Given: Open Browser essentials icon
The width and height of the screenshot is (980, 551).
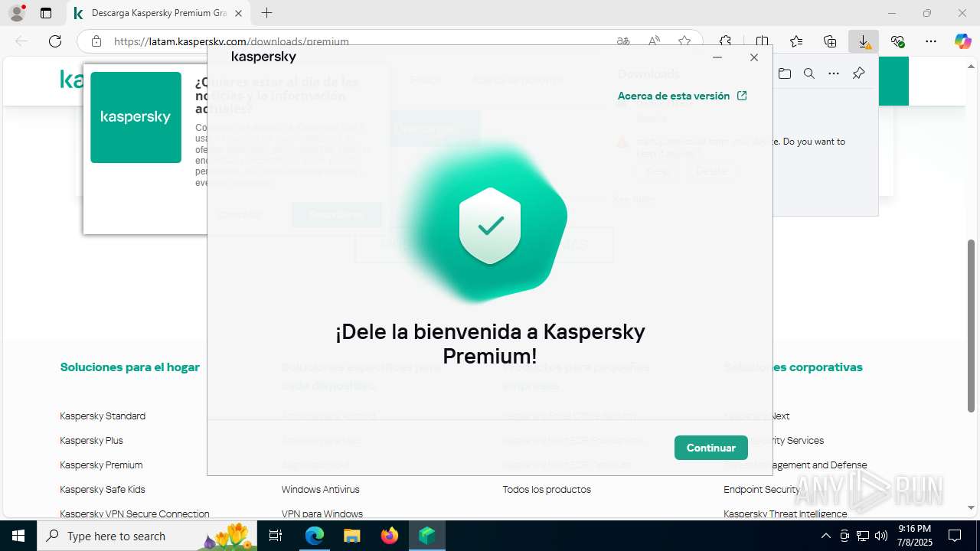Looking at the screenshot, I should point(897,41).
